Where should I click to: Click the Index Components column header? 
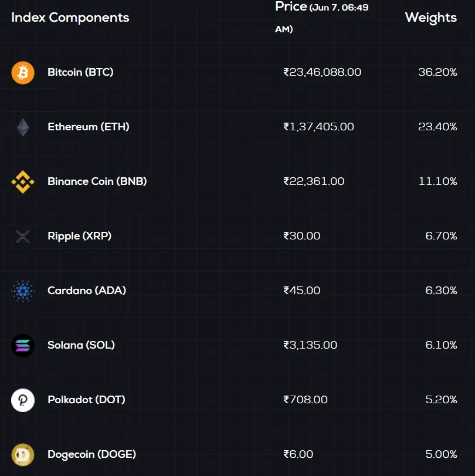(70, 18)
